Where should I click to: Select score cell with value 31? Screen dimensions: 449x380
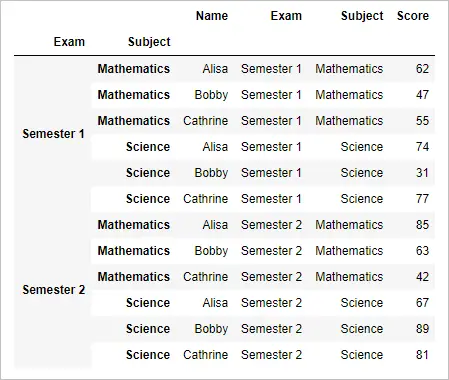(422, 173)
